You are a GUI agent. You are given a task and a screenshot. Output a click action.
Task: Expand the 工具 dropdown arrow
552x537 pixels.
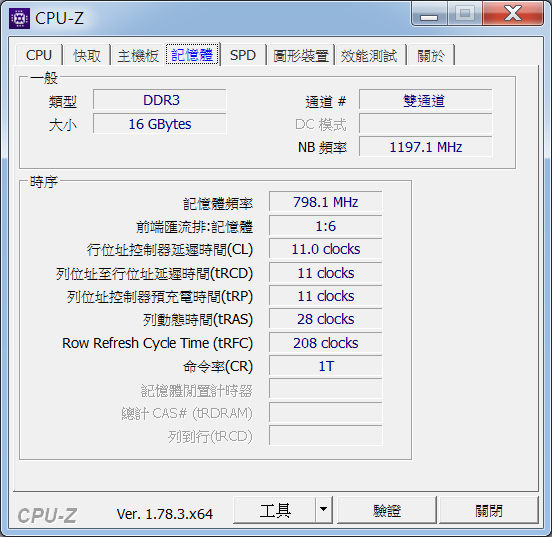(324, 510)
